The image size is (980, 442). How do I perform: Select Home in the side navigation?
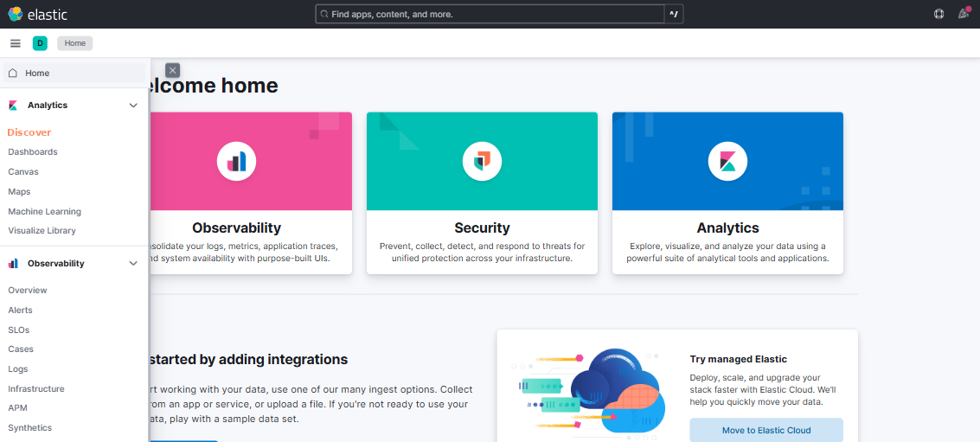[74, 74]
